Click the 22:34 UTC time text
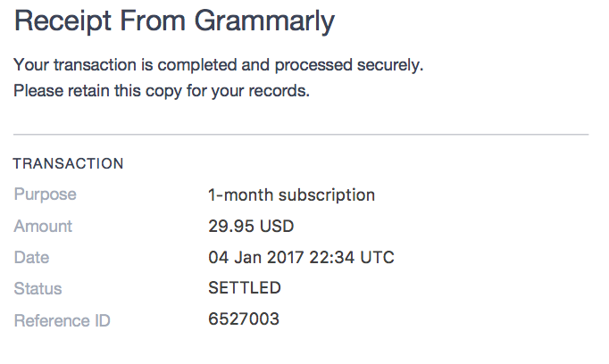The height and width of the screenshot is (364, 609). 352,258
